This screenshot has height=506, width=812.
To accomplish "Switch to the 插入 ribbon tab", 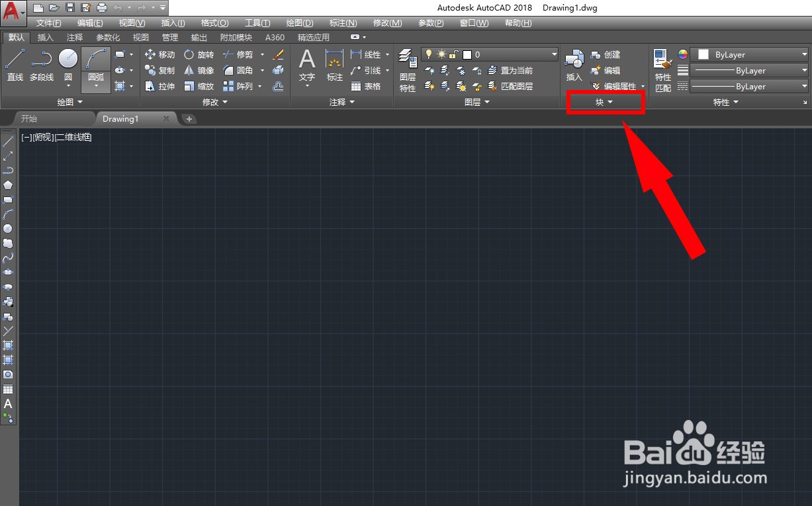I will pos(46,38).
